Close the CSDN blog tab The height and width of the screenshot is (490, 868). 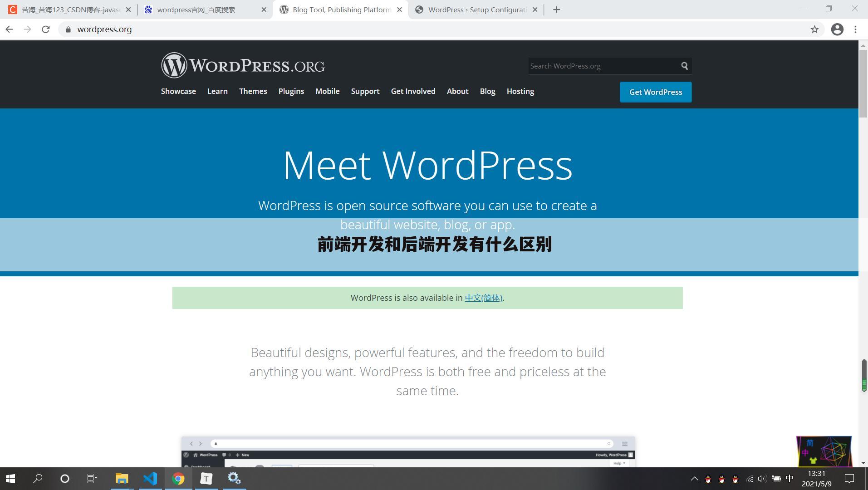128,10
